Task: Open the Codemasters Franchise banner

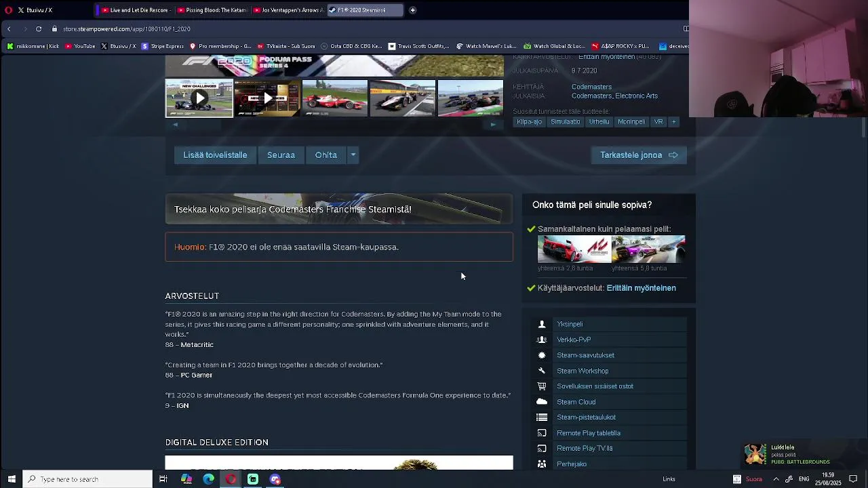Action: pyautogui.click(x=339, y=209)
